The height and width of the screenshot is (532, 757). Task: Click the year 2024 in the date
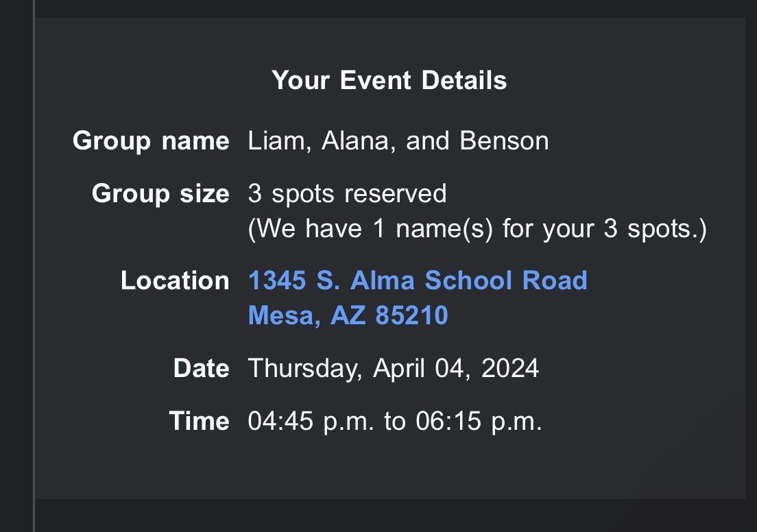tap(509, 368)
